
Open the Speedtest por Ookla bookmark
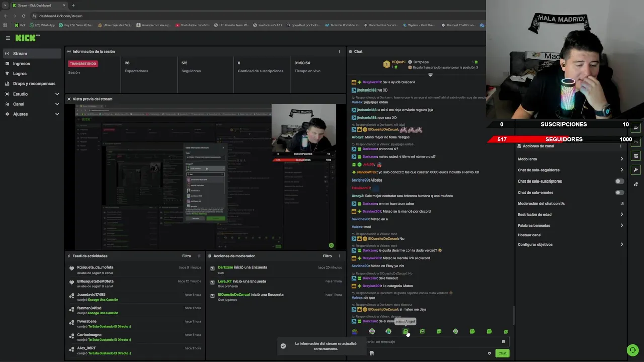coord(304,25)
